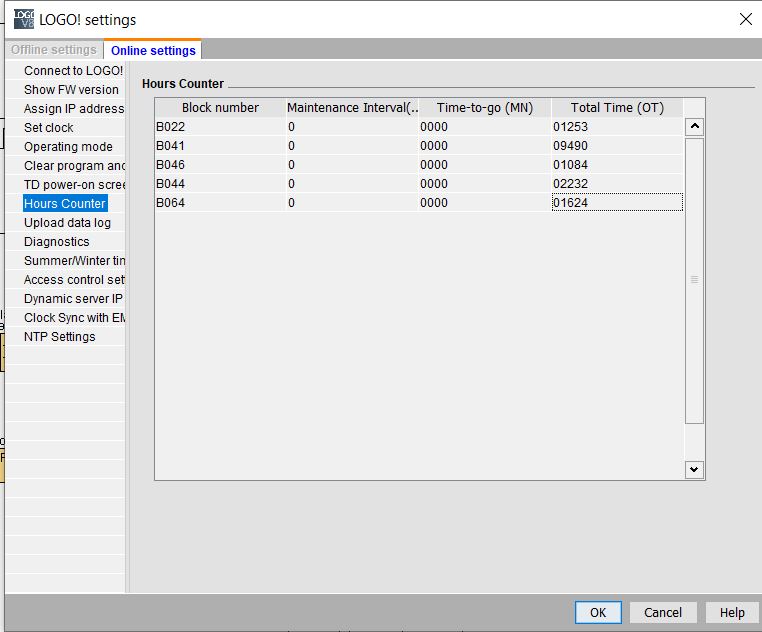This screenshot has height=632, width=762.
Task: Select block B046 row cell
Action: [x=220, y=165]
